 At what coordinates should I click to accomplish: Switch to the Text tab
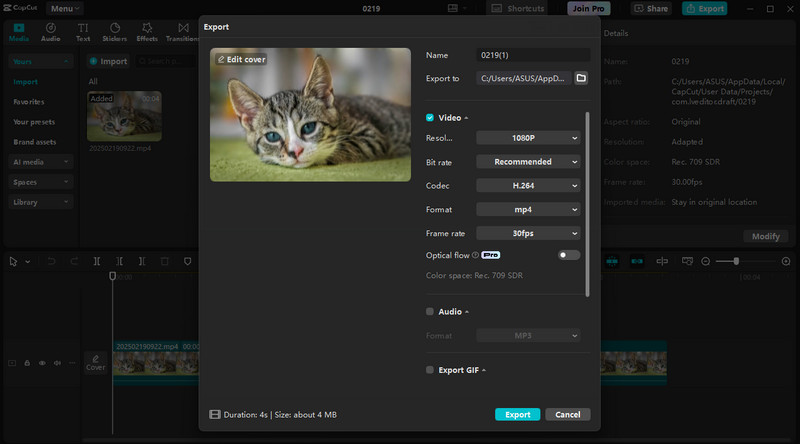pos(83,32)
